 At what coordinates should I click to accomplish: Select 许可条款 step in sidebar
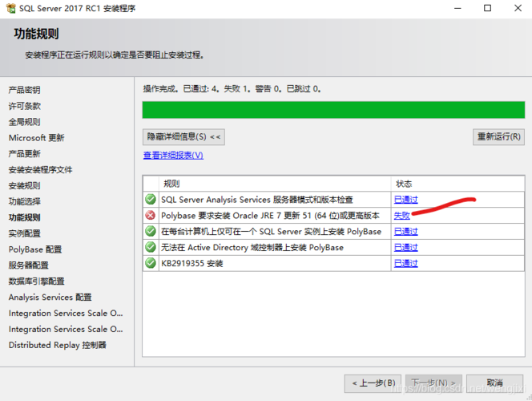(24, 106)
